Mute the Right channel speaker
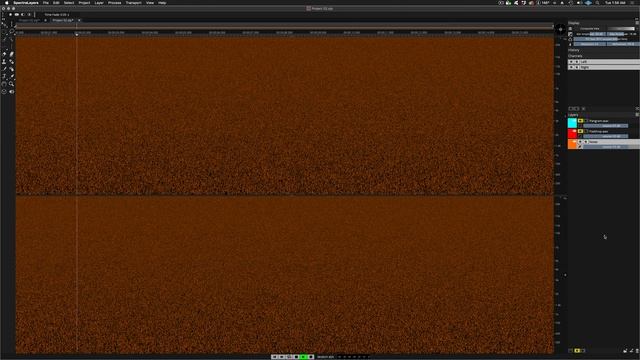Screen dimensions: 640x360 point(577,67)
